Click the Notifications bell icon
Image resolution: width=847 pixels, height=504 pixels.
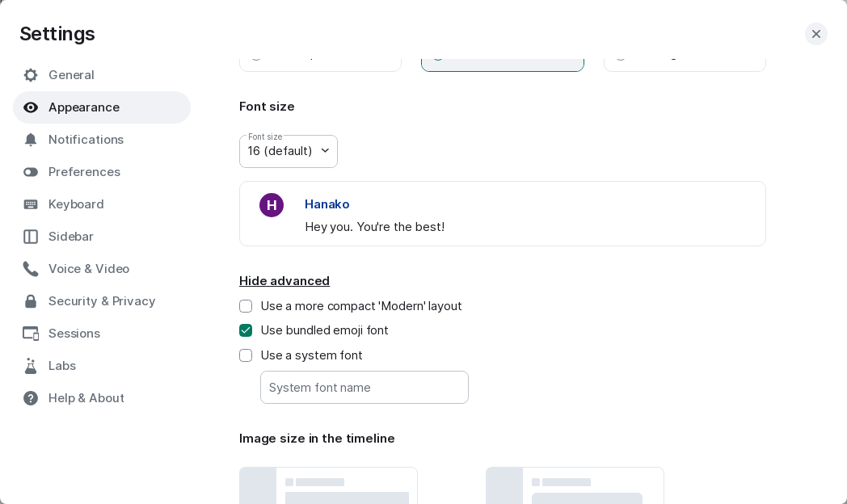31,140
